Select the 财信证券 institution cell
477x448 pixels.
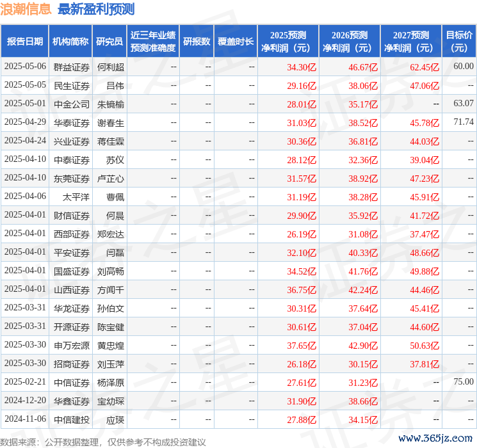72,216
